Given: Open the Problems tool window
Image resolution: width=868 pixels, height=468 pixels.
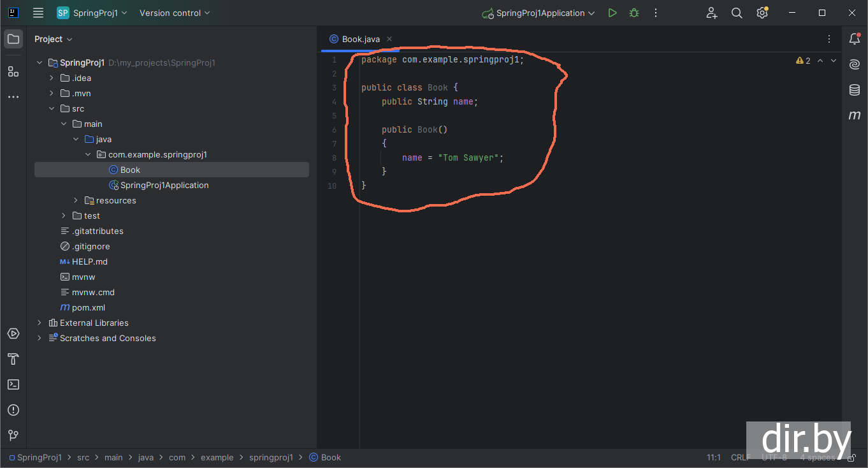Looking at the screenshot, I should 13,410.
